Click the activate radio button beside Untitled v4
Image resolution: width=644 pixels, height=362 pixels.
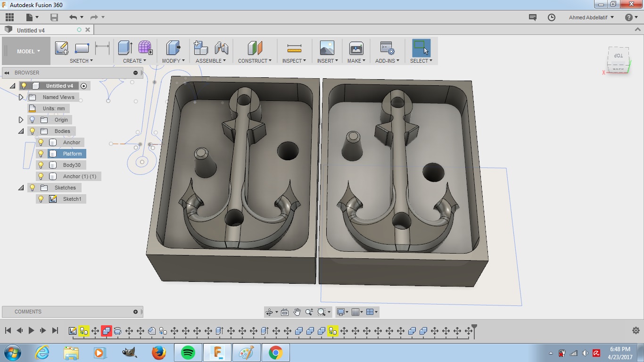(x=84, y=86)
